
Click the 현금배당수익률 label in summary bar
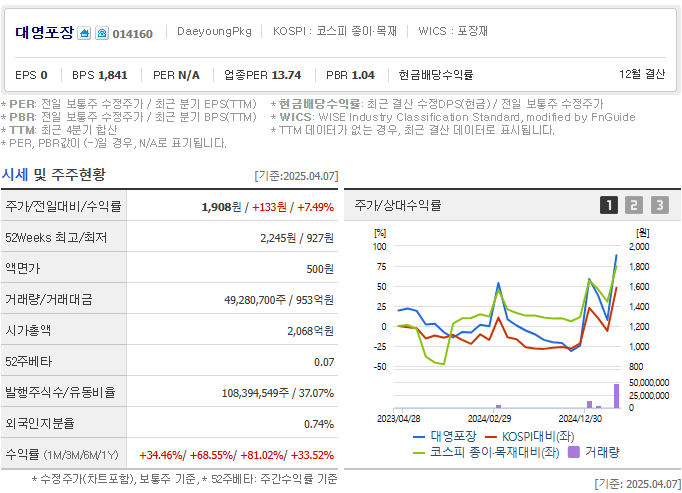pos(435,75)
